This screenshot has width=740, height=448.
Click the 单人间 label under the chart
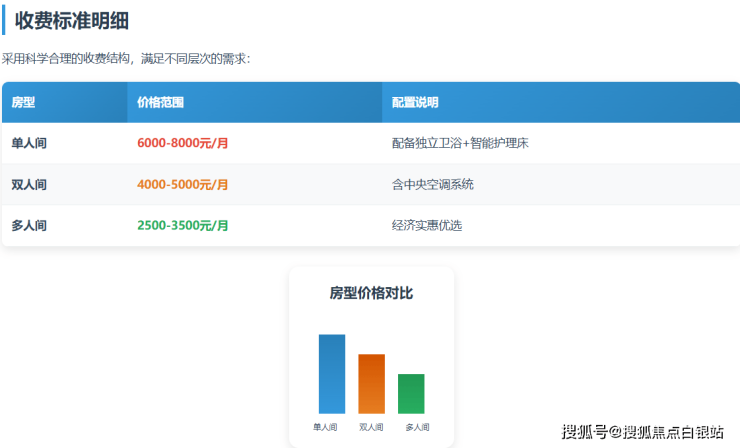click(x=325, y=427)
